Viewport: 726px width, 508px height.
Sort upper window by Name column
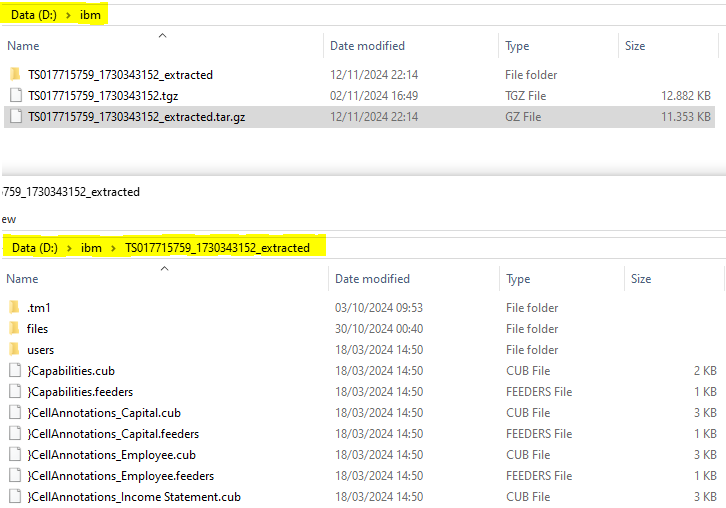[23, 46]
